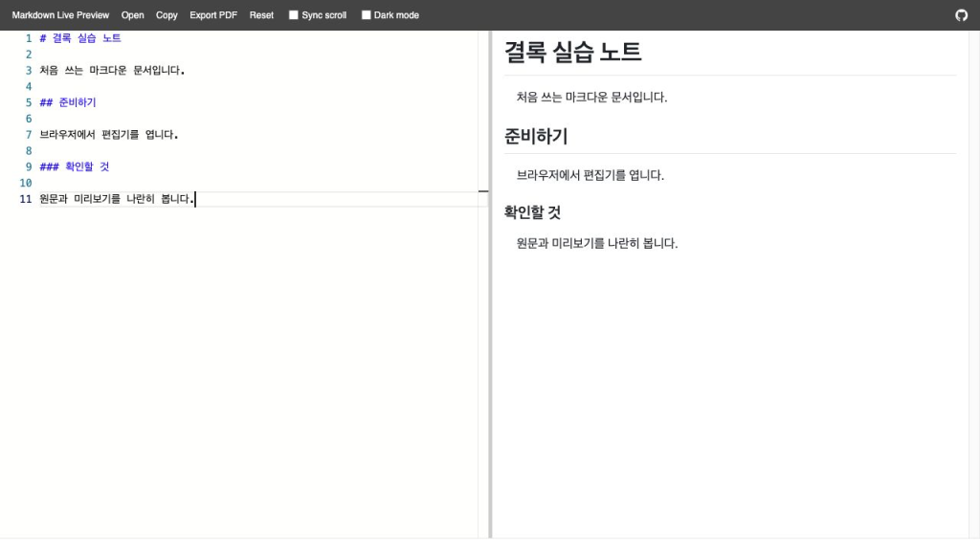Click editor line '브라우저에서 편집기를 엽니다.'
Image resolution: width=980 pixels, height=551 pixels.
pyautogui.click(x=109, y=134)
